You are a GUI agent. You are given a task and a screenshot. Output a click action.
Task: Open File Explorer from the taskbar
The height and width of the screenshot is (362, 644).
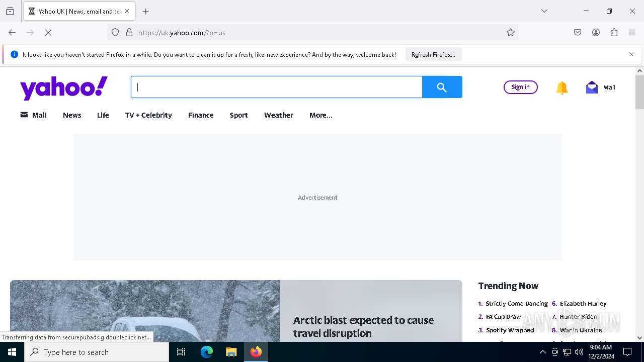(231, 352)
